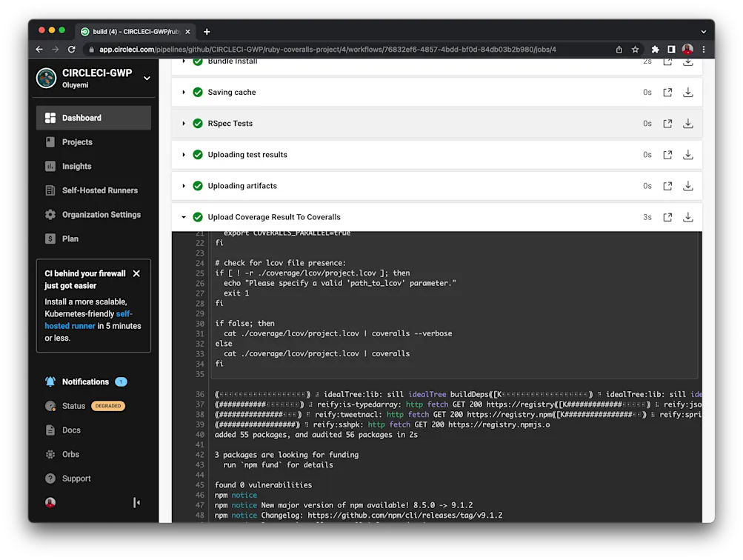The height and width of the screenshot is (560, 743).
Task: Download Saving cache step output
Action: point(688,93)
